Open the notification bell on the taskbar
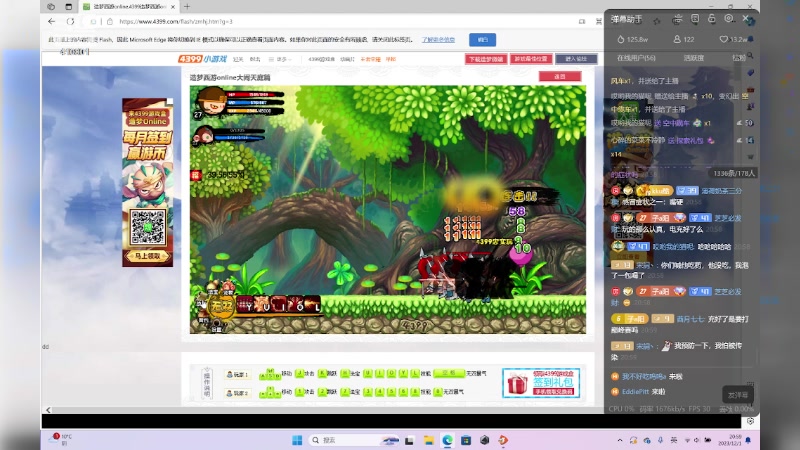Viewport: 800px width, 450px height. click(748, 440)
